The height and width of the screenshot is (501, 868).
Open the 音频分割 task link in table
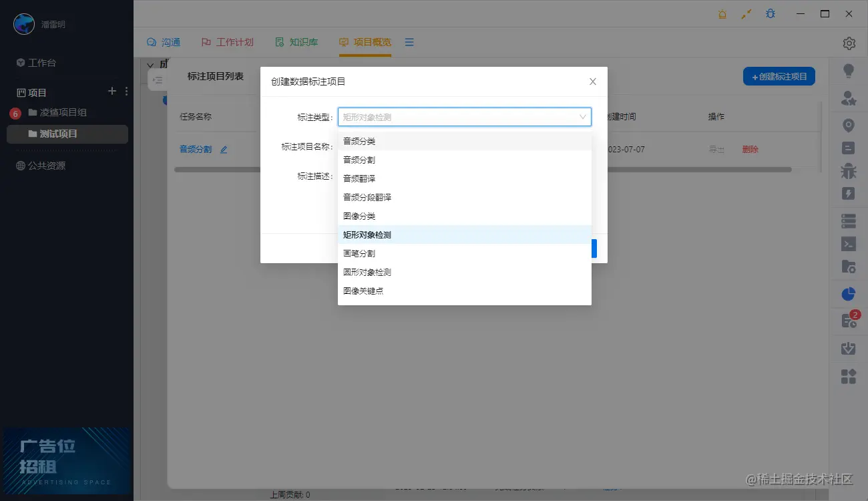coord(196,150)
